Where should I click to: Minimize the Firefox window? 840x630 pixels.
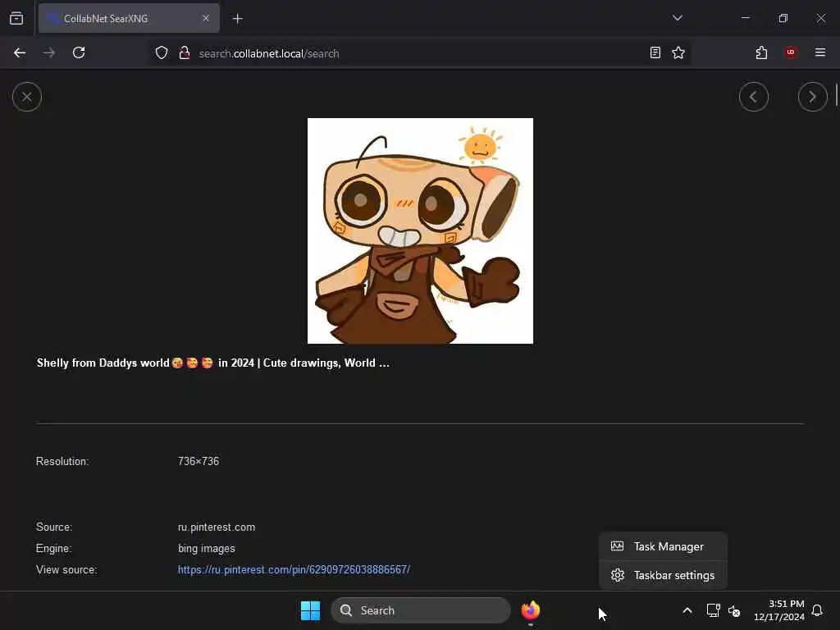[745, 18]
